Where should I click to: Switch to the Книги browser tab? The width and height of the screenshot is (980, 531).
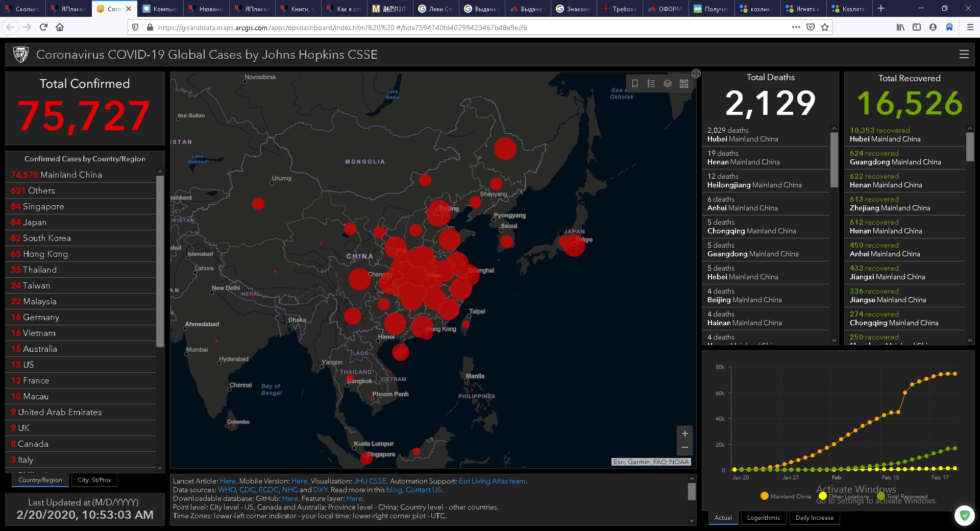[x=298, y=9]
